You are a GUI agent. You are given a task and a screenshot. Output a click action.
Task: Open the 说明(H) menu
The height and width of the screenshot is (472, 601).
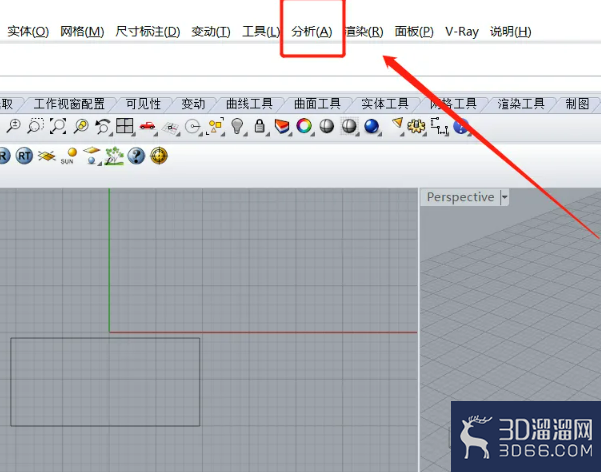[511, 32]
